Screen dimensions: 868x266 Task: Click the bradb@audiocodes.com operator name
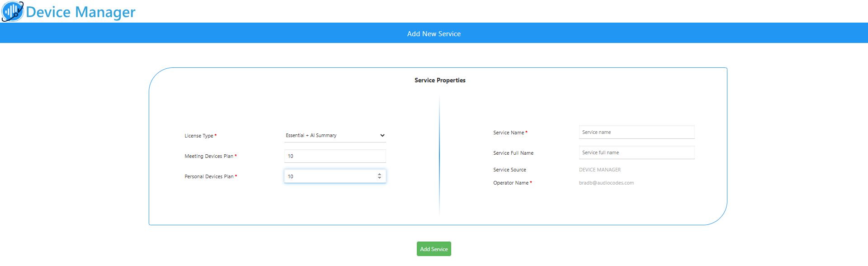click(x=606, y=183)
